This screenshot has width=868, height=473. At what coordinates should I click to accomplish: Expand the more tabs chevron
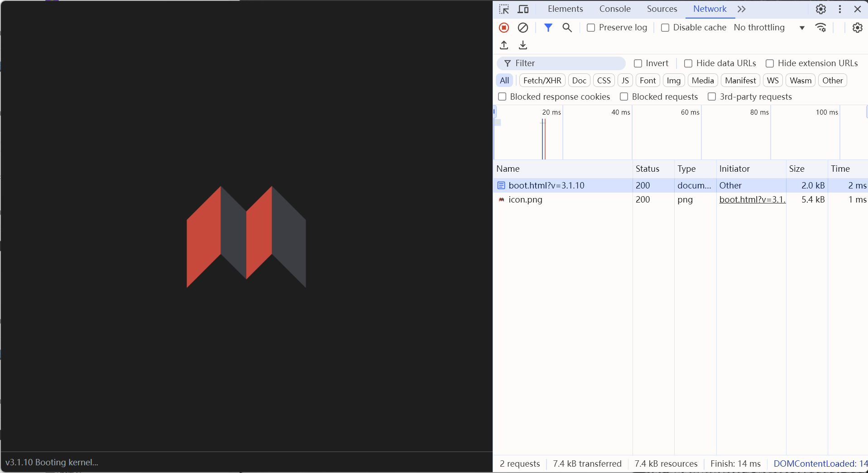[x=741, y=9]
